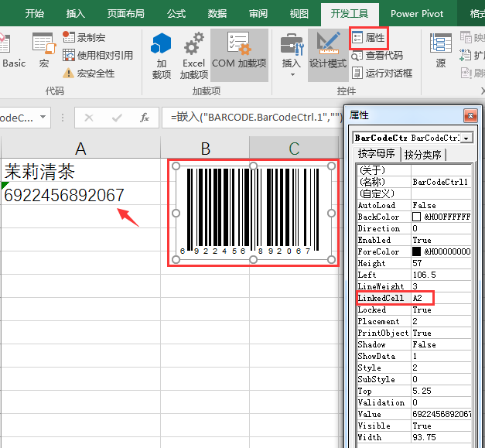Open the 数据 (Data) tab
The height and width of the screenshot is (448, 485).
click(x=217, y=14)
